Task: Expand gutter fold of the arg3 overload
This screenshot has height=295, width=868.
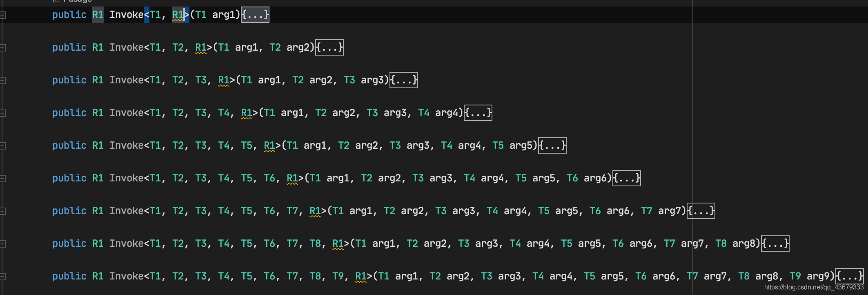Action: tap(2, 80)
